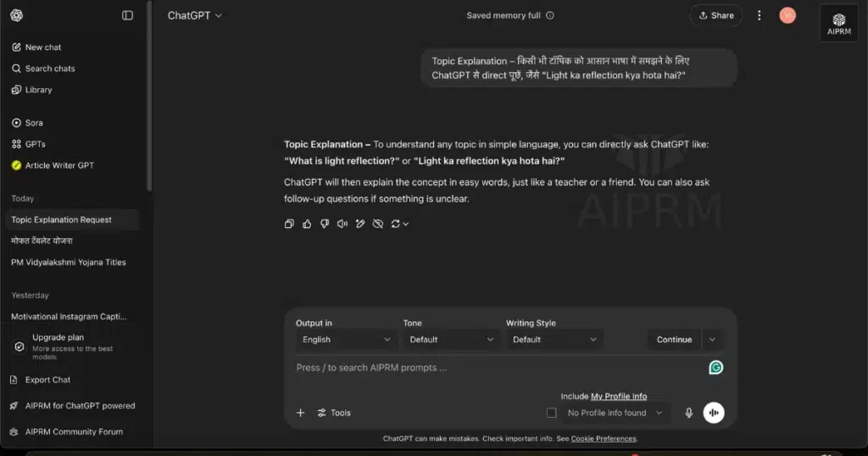The height and width of the screenshot is (456, 868).
Task: Click the Saved memory full info icon
Action: pyautogui.click(x=549, y=15)
